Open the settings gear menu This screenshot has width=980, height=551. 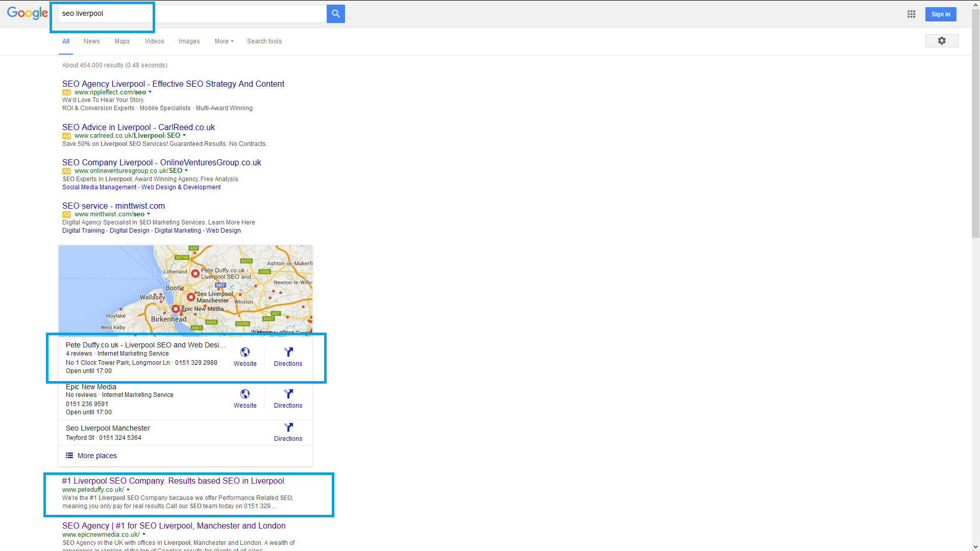click(941, 41)
